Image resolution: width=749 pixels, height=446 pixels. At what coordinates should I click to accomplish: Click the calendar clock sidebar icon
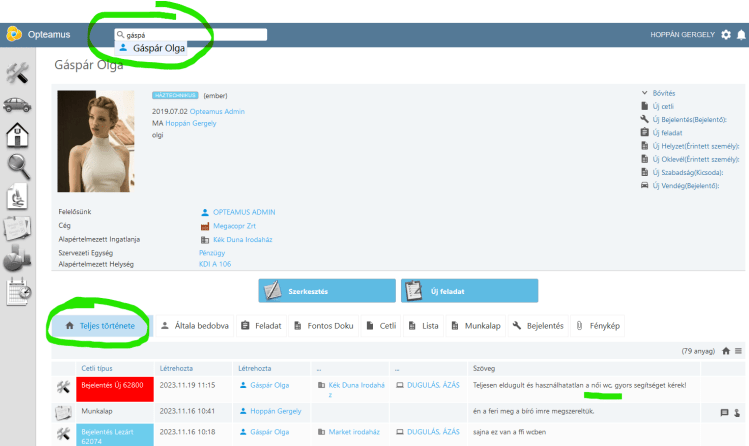(x=18, y=291)
